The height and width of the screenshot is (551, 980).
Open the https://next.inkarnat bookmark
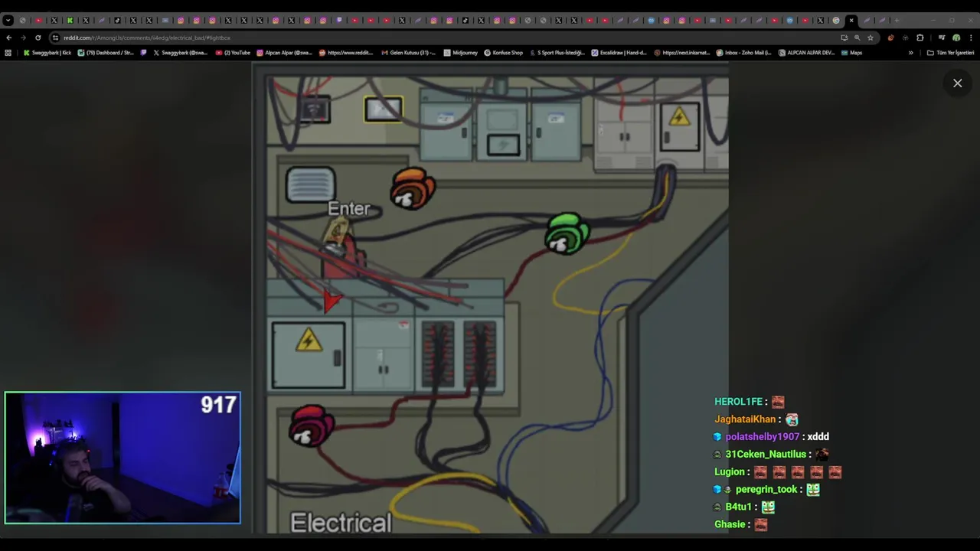[x=681, y=53]
